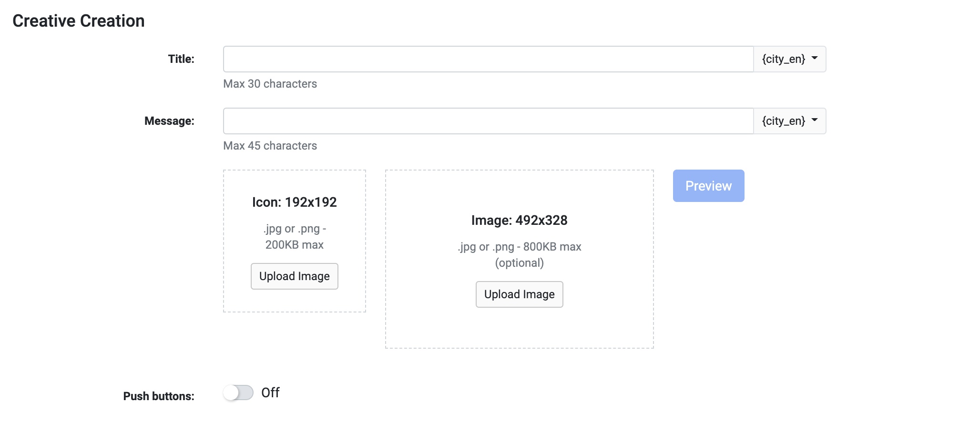Click the Title text input field
The image size is (980, 423).
tap(488, 59)
